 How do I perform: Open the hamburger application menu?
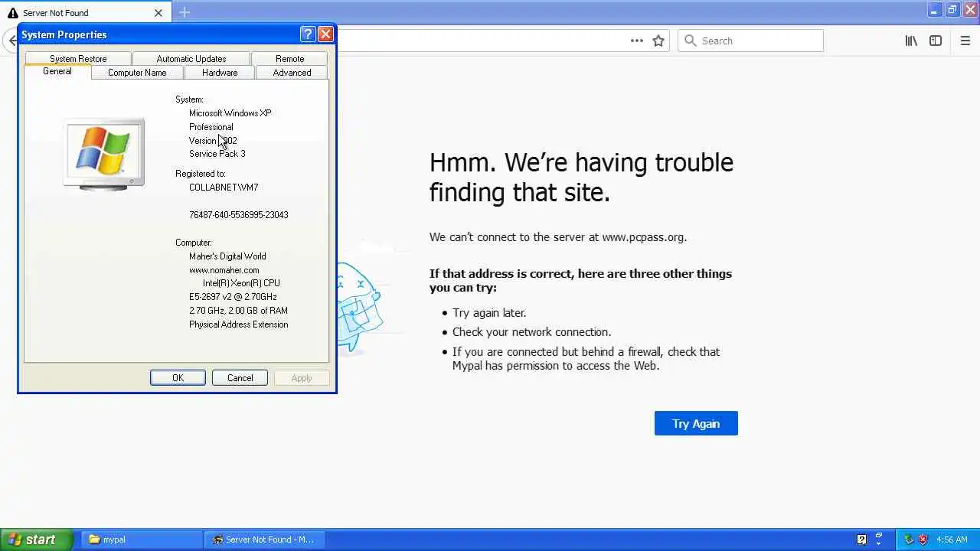point(965,41)
